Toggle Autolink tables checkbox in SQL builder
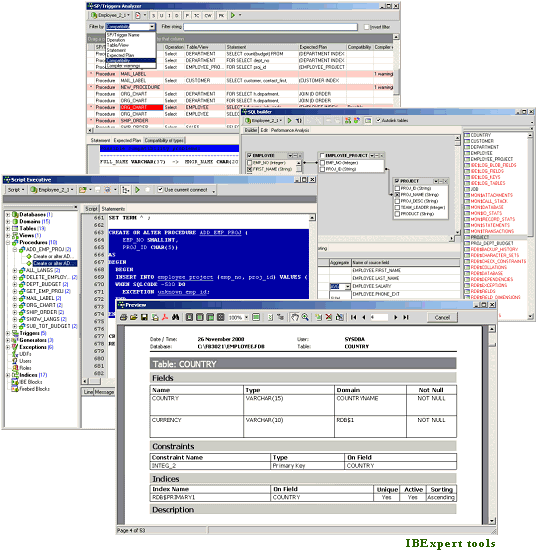The width and height of the screenshot is (536, 552). point(379,120)
